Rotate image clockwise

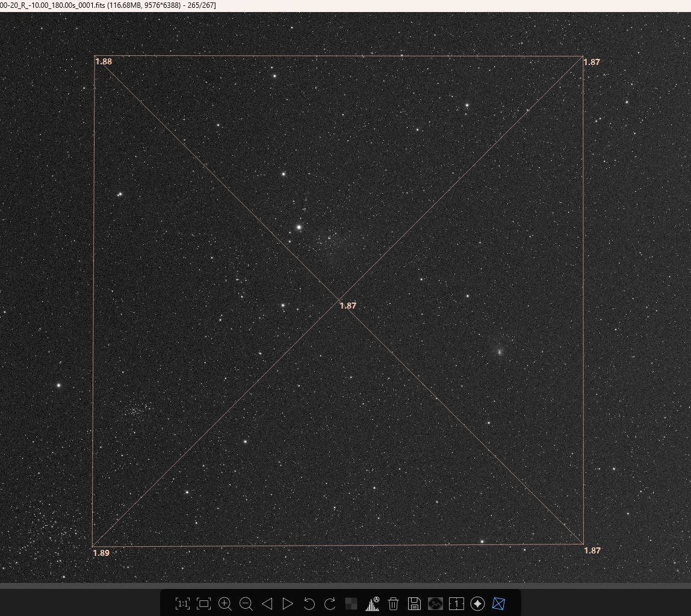point(330,603)
